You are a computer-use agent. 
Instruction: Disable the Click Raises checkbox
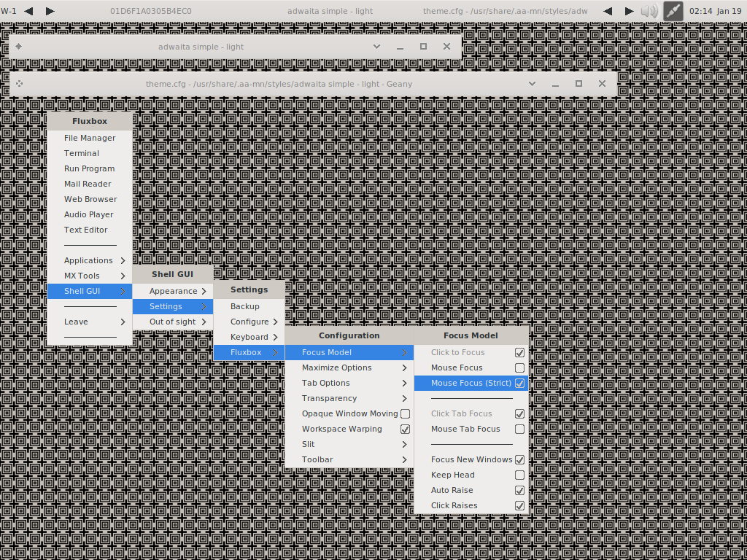click(519, 506)
